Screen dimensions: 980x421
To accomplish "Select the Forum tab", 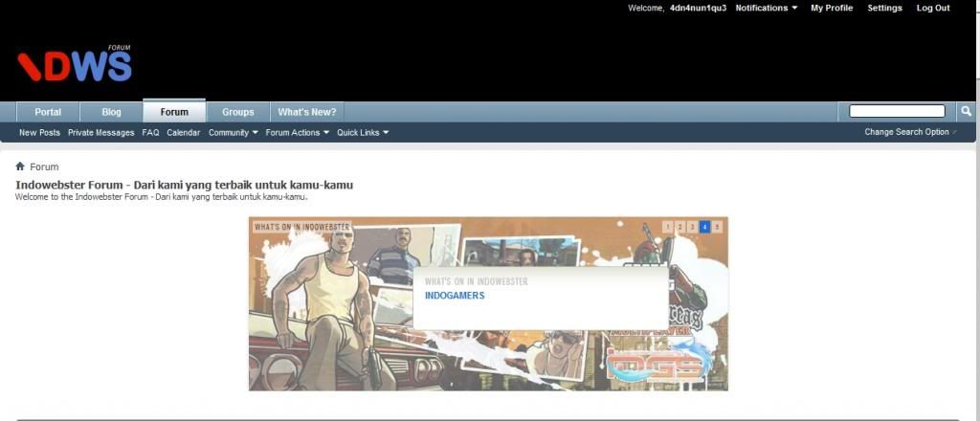I will [174, 112].
